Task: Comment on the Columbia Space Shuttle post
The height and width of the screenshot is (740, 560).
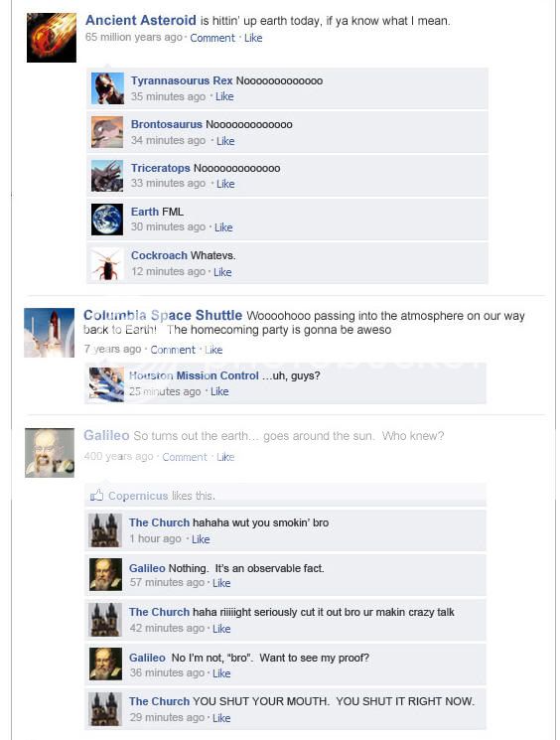Action: pyautogui.click(x=173, y=350)
